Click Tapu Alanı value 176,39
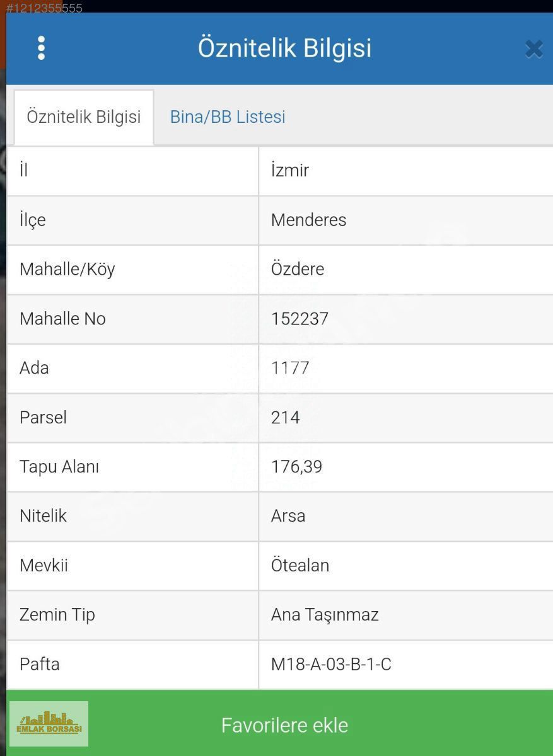 point(296,467)
